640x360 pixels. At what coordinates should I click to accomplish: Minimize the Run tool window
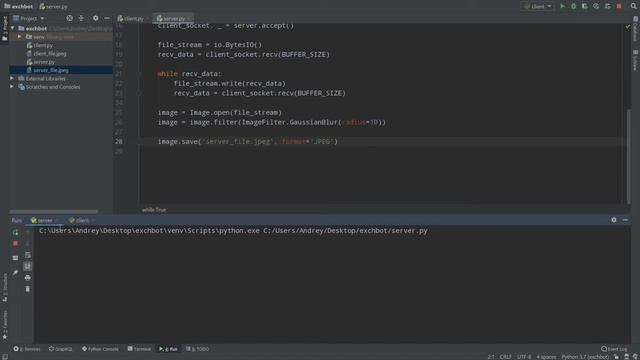coord(625,220)
